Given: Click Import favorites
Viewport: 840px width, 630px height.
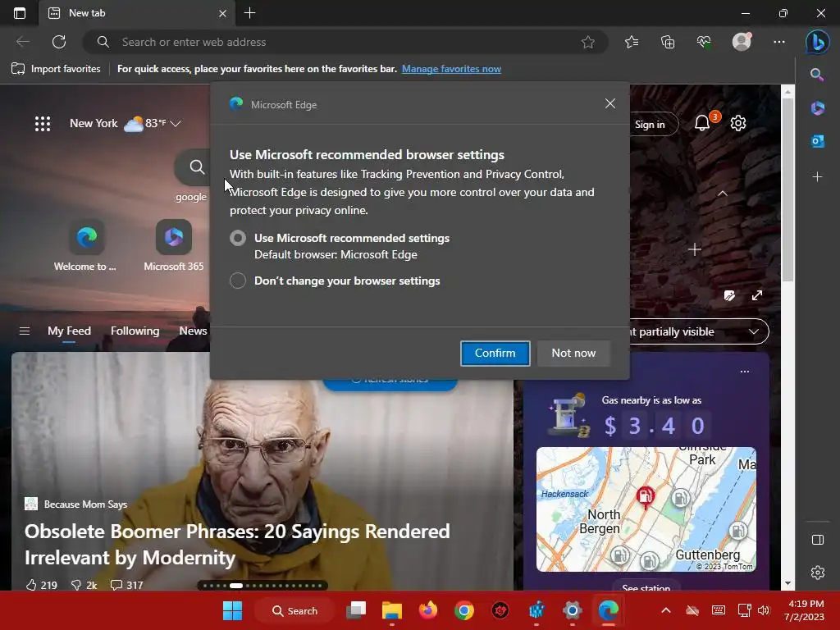Looking at the screenshot, I should pyautogui.click(x=57, y=69).
